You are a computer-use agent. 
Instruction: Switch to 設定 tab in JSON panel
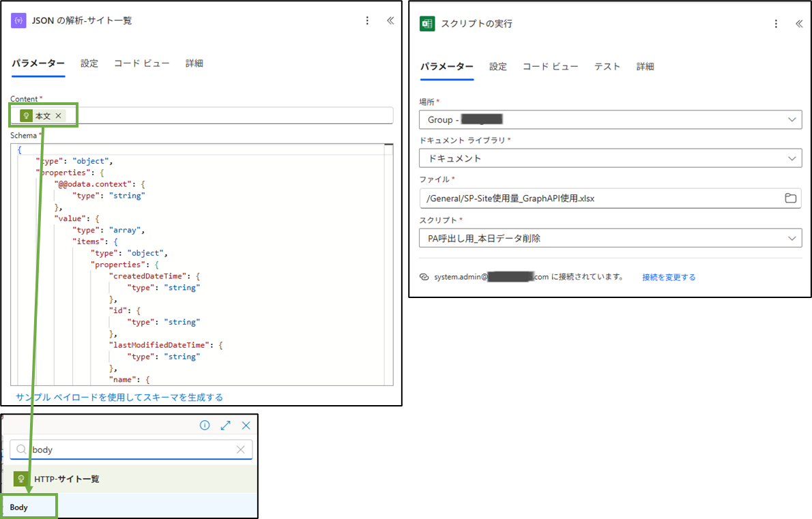click(x=89, y=63)
